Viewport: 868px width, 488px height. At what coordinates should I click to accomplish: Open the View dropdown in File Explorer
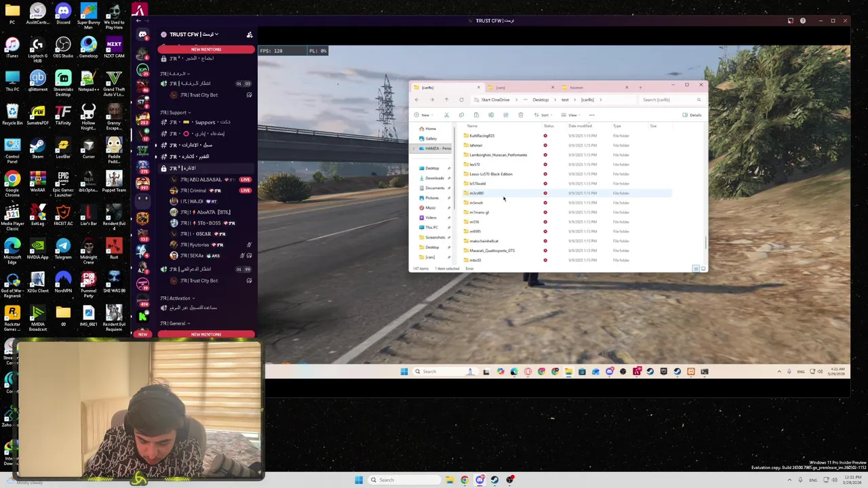point(571,115)
